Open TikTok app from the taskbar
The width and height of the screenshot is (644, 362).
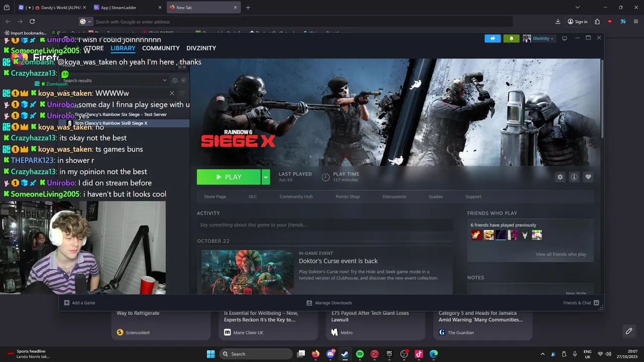[x=419, y=354]
